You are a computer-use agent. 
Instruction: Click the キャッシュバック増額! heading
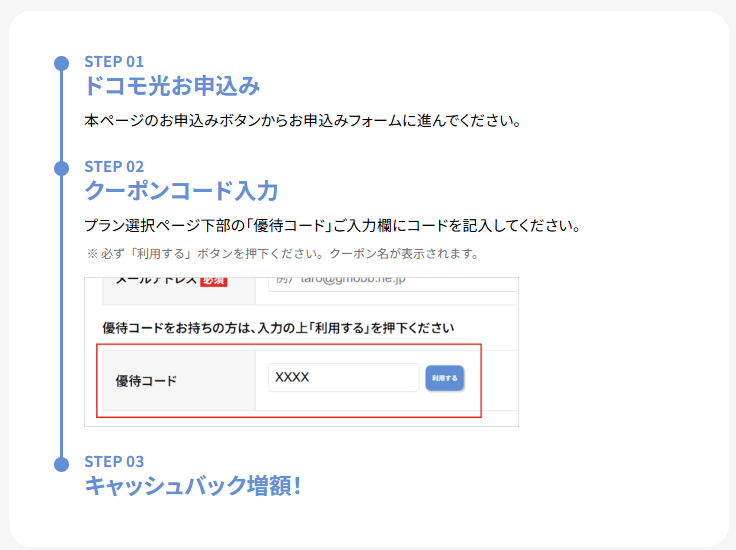(x=193, y=486)
